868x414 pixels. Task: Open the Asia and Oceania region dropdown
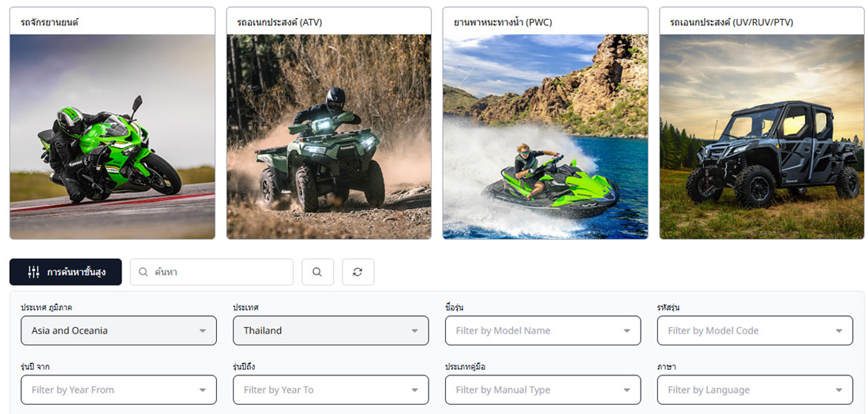[x=118, y=330]
